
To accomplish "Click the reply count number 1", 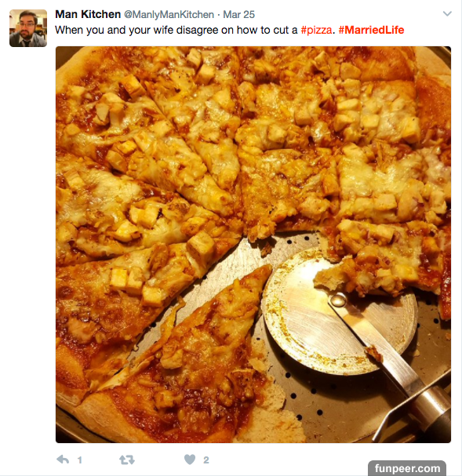I will click(80, 460).
